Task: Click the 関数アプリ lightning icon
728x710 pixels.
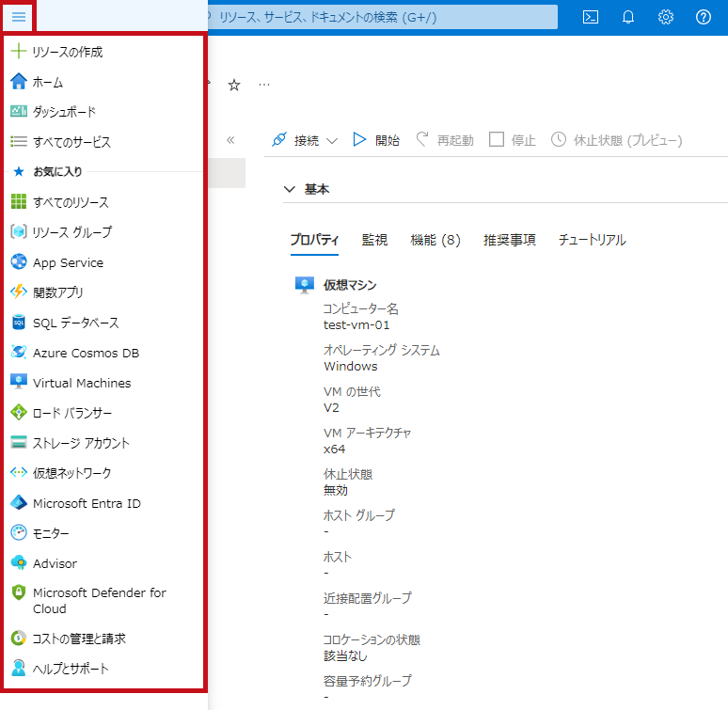Action: pos(19,292)
